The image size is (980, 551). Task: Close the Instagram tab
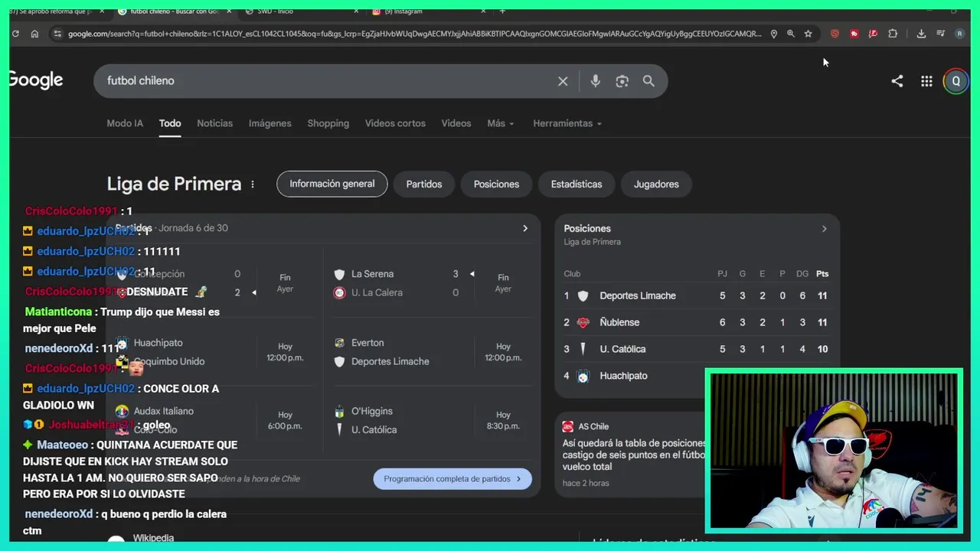click(483, 11)
